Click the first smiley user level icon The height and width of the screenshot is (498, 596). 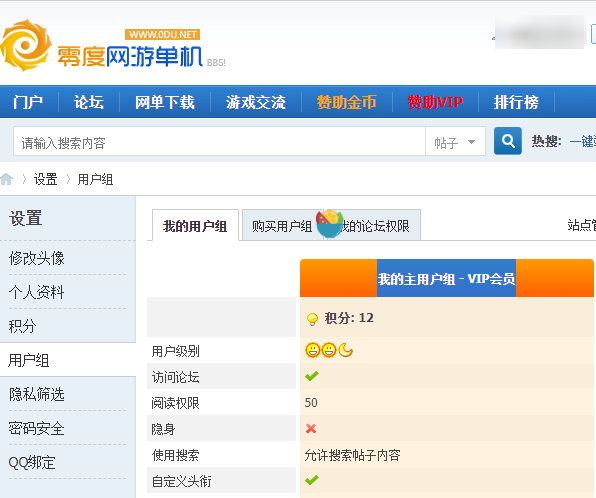(x=313, y=350)
